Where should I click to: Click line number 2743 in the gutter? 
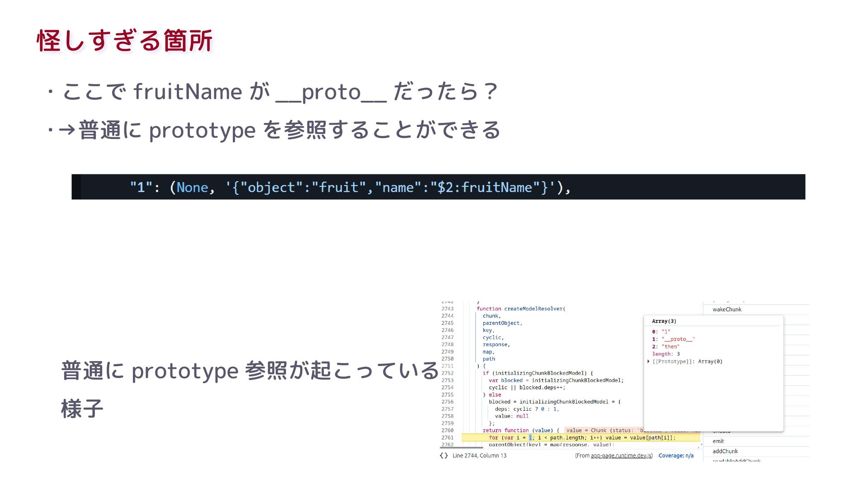tap(447, 309)
